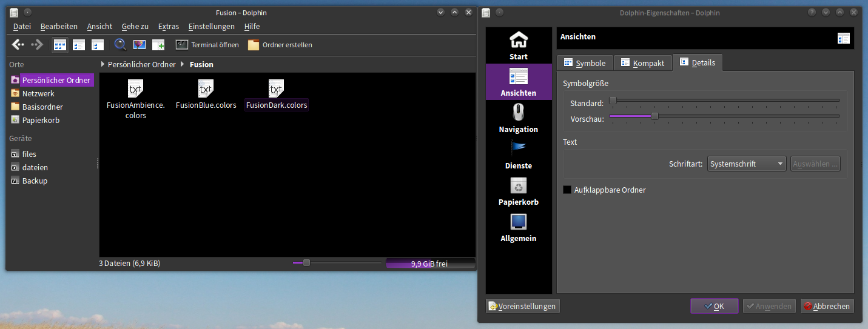The height and width of the screenshot is (329, 868).
Task: Click the Voreinstellungen button
Action: (x=522, y=306)
